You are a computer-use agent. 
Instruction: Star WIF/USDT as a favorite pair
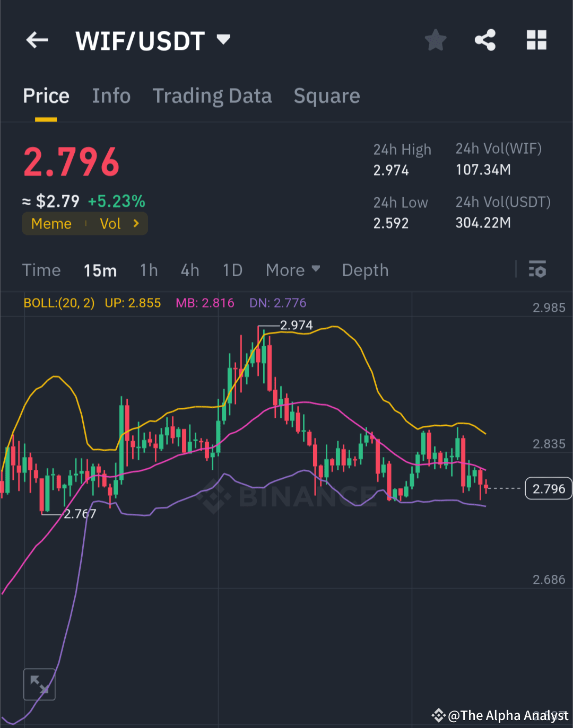(436, 40)
